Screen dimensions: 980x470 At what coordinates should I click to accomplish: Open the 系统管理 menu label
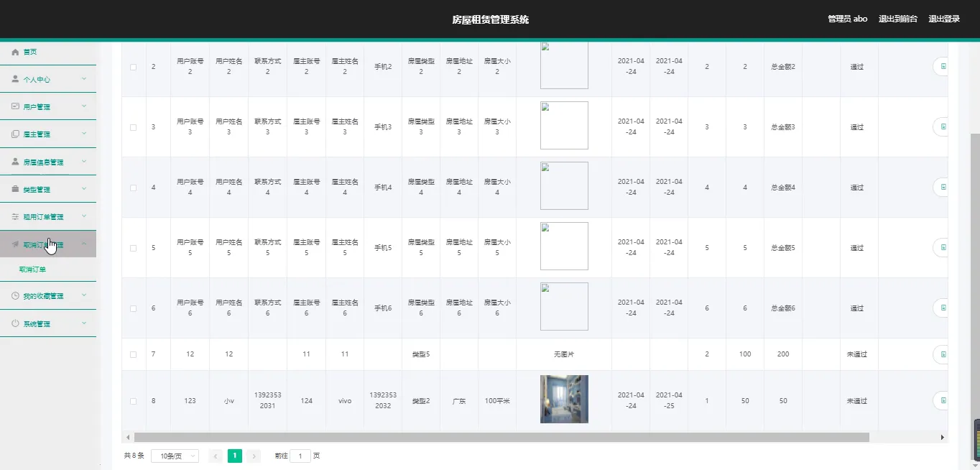(37, 324)
